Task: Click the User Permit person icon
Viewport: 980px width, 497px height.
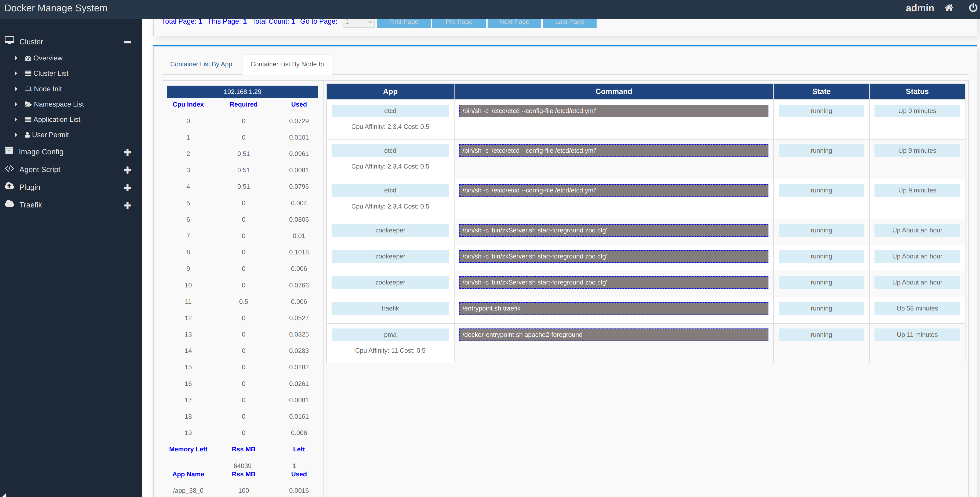Action: click(27, 135)
